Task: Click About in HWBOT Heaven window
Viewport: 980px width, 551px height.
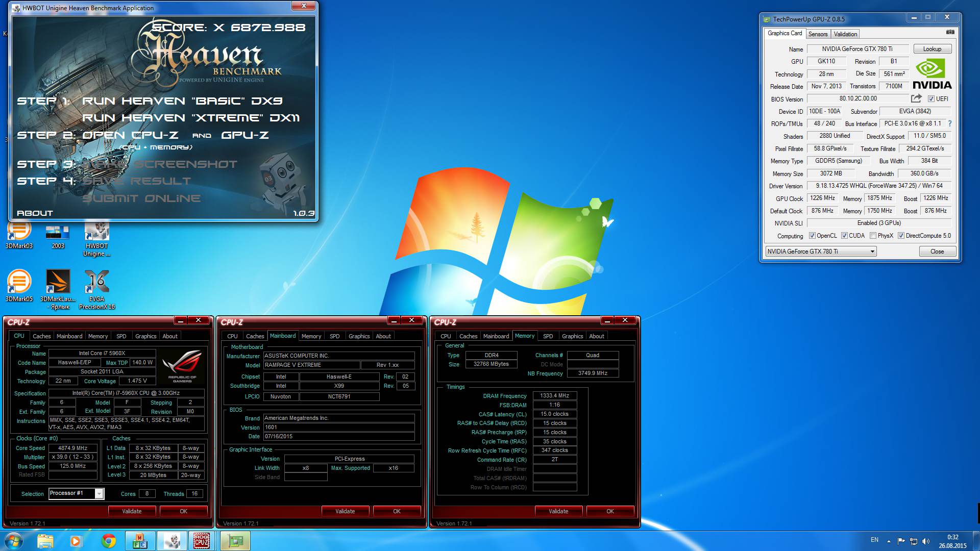Action: (35, 213)
